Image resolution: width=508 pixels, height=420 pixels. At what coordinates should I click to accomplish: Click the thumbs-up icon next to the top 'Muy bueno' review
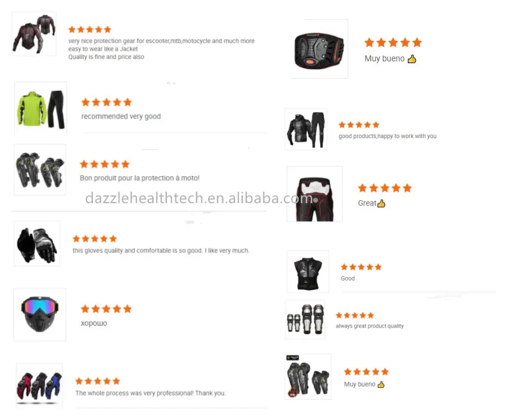[412, 59]
